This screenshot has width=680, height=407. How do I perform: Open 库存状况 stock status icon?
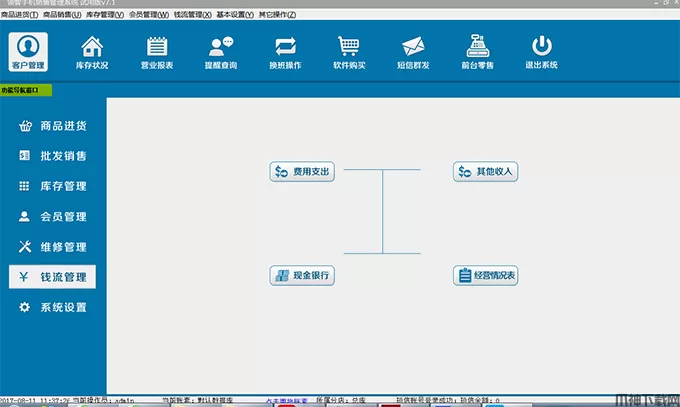click(92, 53)
